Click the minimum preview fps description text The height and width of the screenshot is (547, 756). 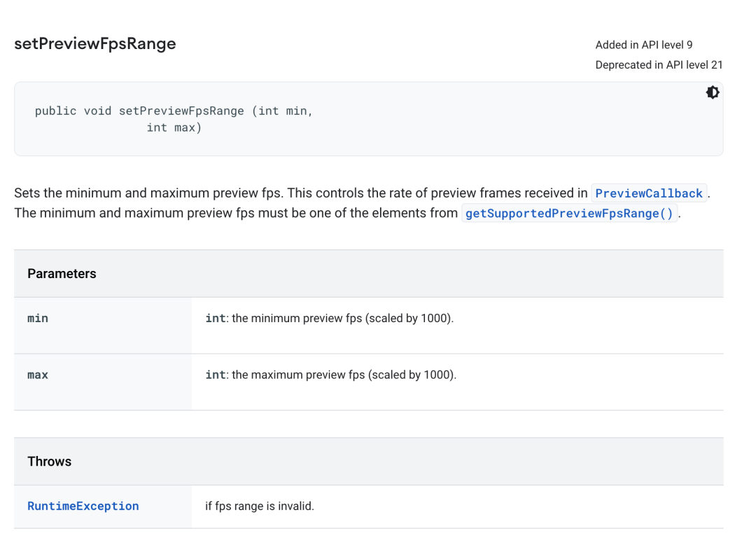pos(342,318)
